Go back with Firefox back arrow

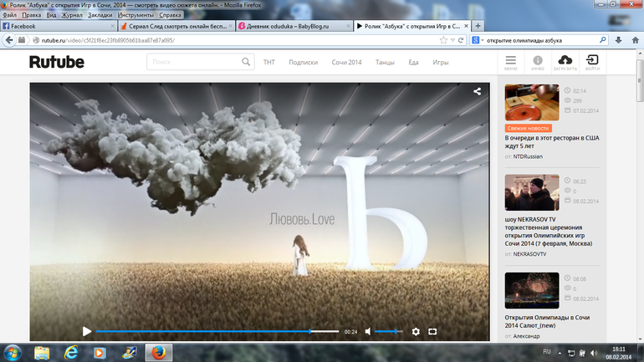tap(9, 40)
